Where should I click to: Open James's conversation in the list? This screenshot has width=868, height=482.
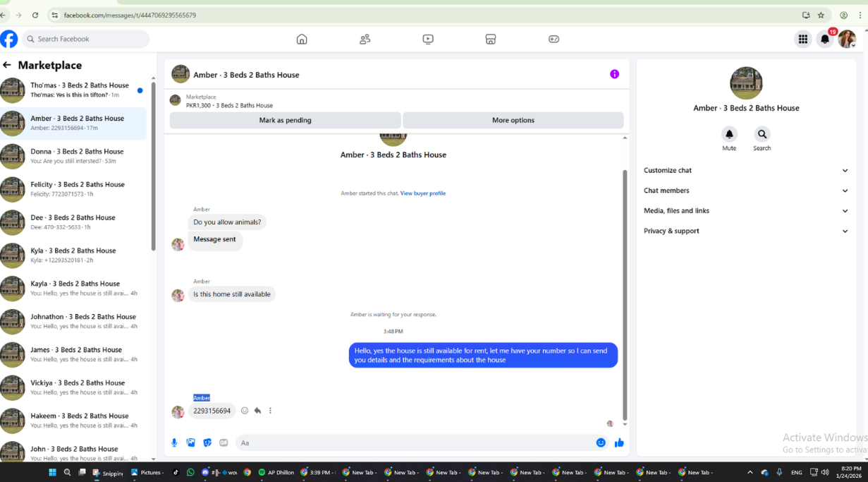point(73,354)
